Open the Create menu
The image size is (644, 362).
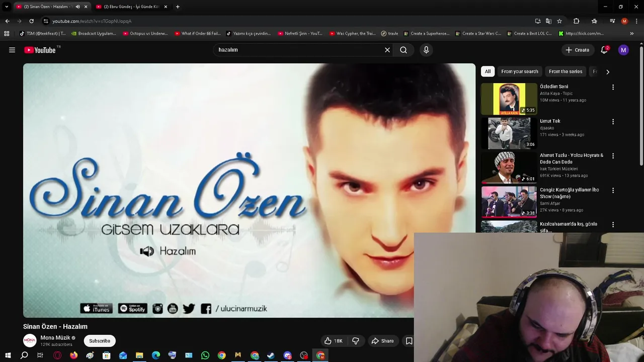[x=577, y=50]
